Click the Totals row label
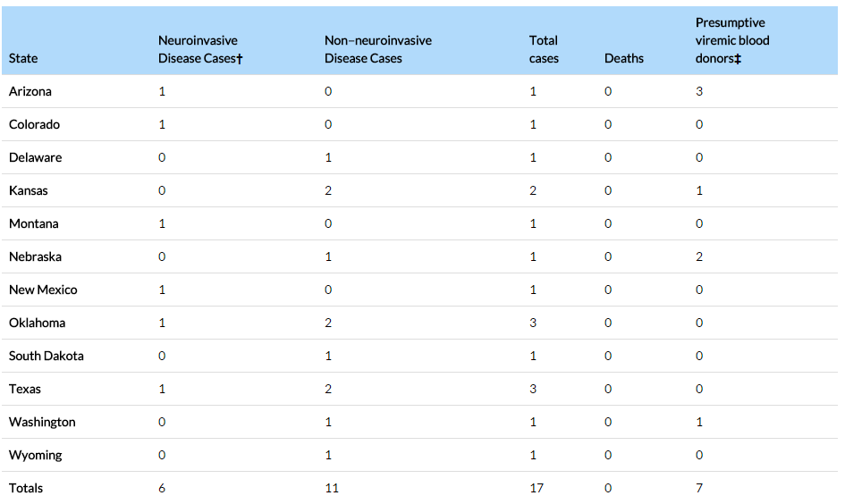Viewport: 845px width, 504px height. (x=26, y=489)
